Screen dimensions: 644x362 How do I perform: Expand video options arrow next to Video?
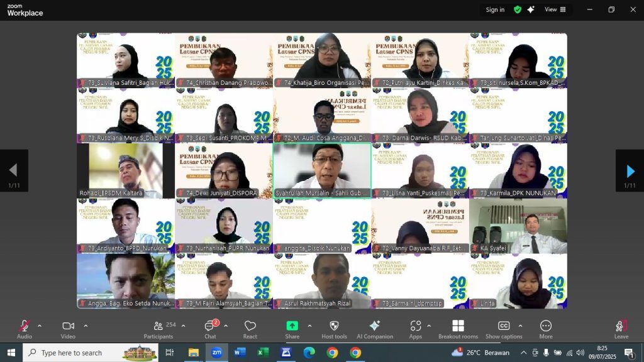point(86,326)
